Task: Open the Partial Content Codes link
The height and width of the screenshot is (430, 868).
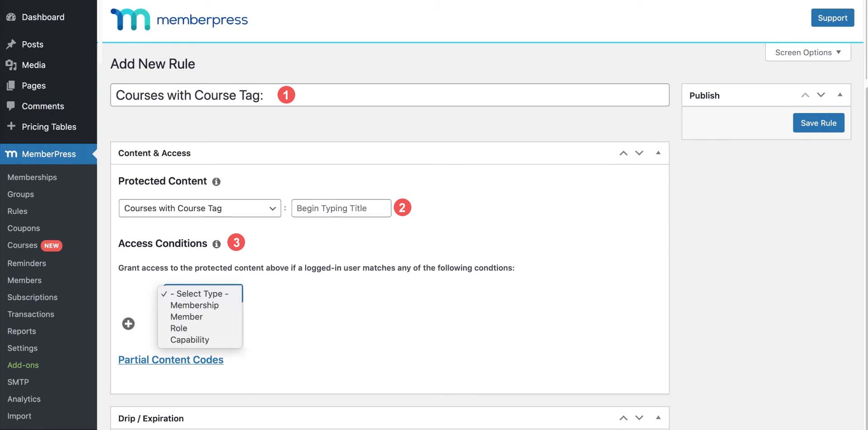Action: point(171,360)
